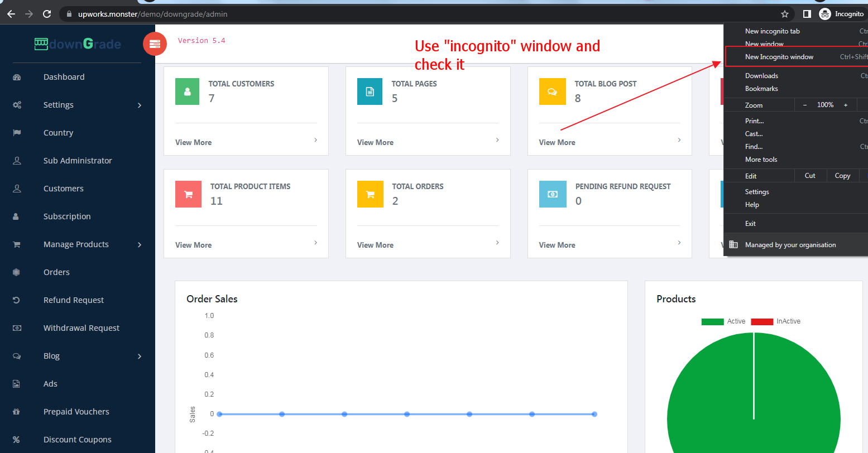Expand the Blog submenu chevron
Screen dimensions: 868x453
[140, 356]
